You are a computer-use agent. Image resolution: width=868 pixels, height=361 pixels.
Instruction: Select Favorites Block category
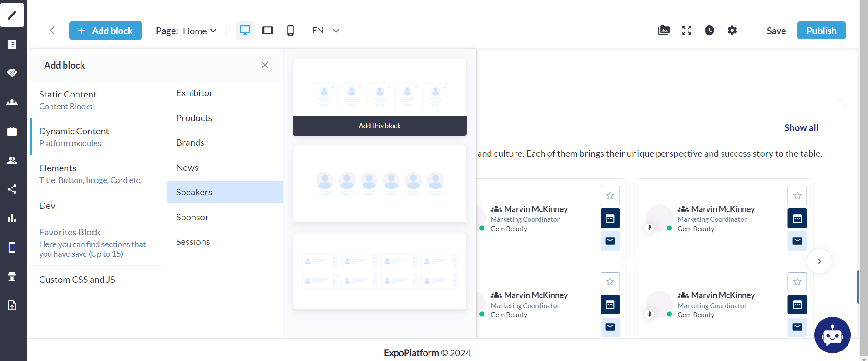[98, 243]
